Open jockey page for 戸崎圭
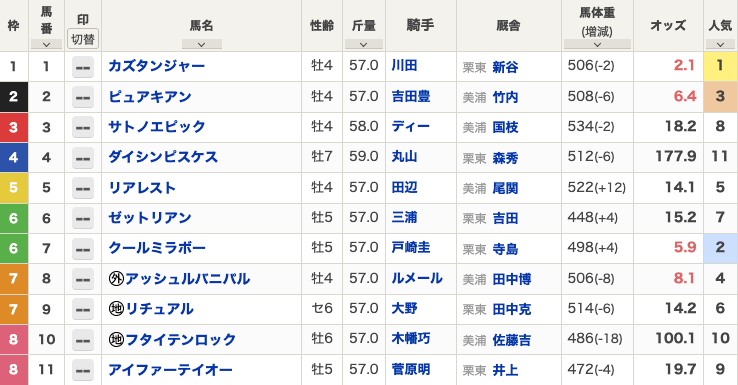 [411, 247]
